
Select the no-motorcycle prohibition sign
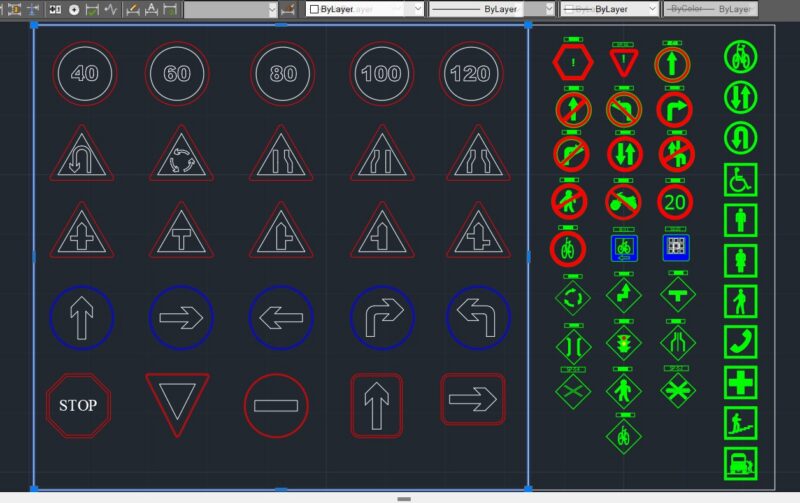[x=623, y=203]
